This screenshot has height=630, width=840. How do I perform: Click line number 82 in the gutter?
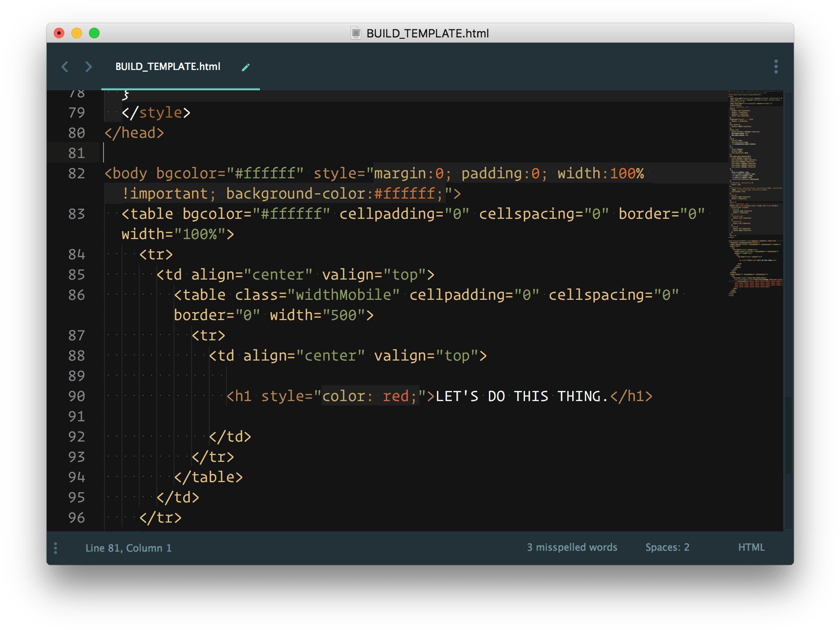[77, 173]
